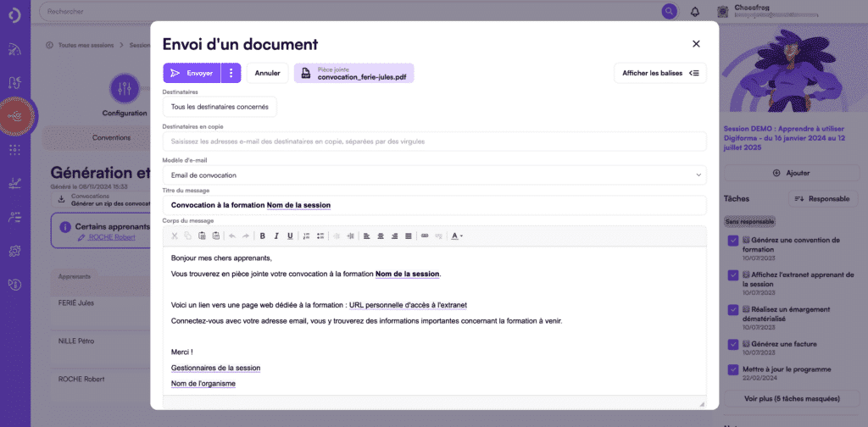Click Tous les destinataires concernés field
The height and width of the screenshot is (427, 868).
[220, 107]
